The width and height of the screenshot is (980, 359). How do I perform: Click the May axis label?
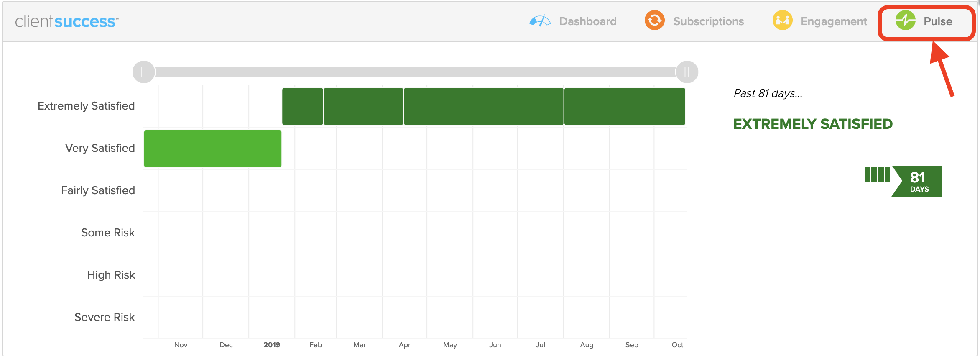click(x=450, y=345)
